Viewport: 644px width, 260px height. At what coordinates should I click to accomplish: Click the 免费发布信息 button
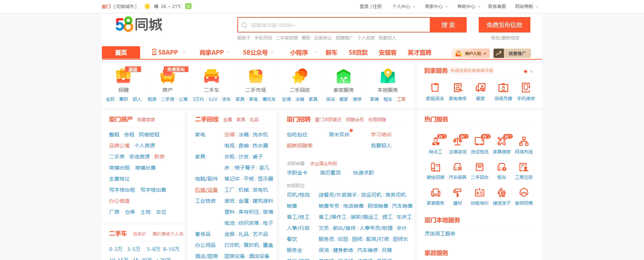click(504, 25)
